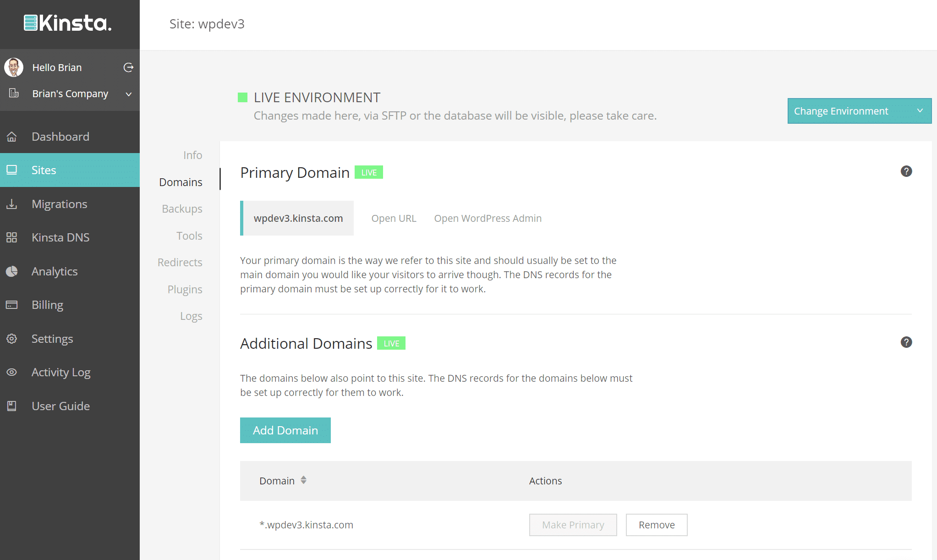Switch to the Info tab

pos(192,155)
